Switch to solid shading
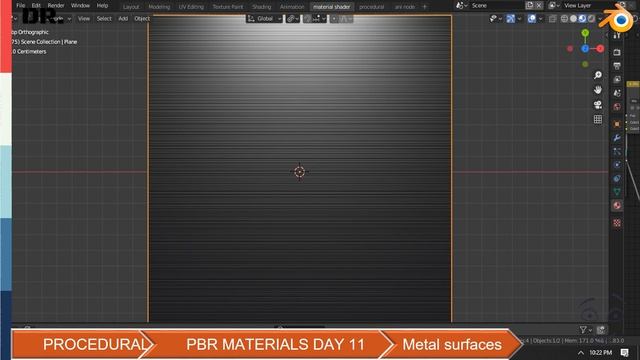This screenshot has height=360, width=640. point(573,18)
